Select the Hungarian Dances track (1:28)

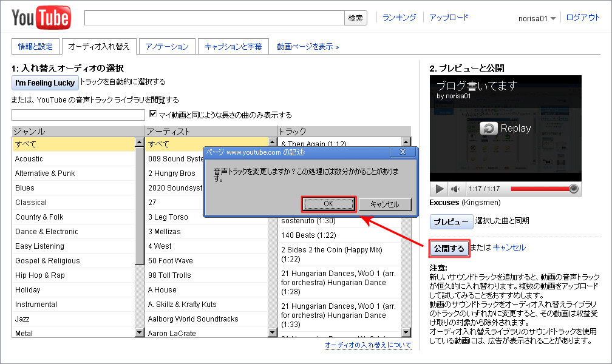pos(340,283)
